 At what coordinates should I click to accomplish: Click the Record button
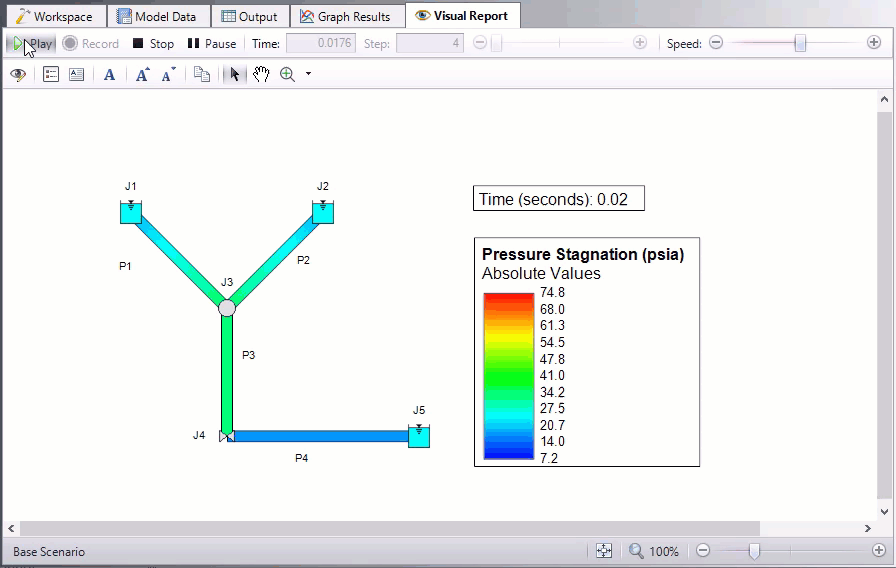91,43
